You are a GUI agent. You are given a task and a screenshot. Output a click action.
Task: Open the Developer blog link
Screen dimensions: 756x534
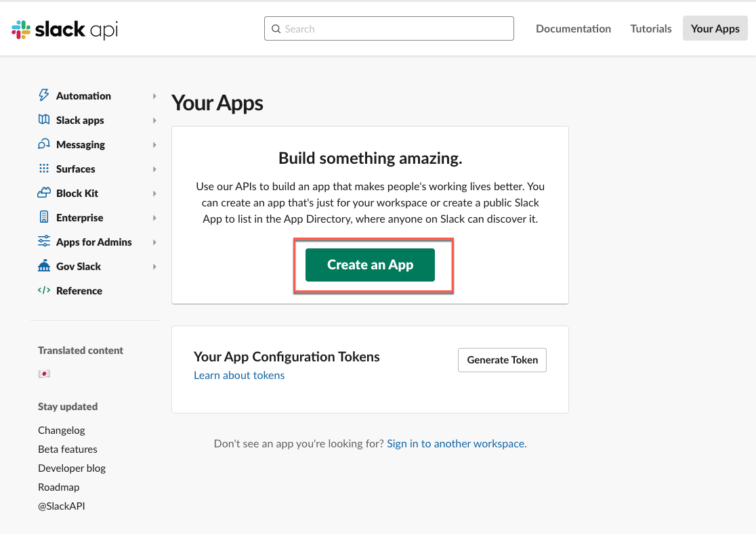tap(72, 468)
